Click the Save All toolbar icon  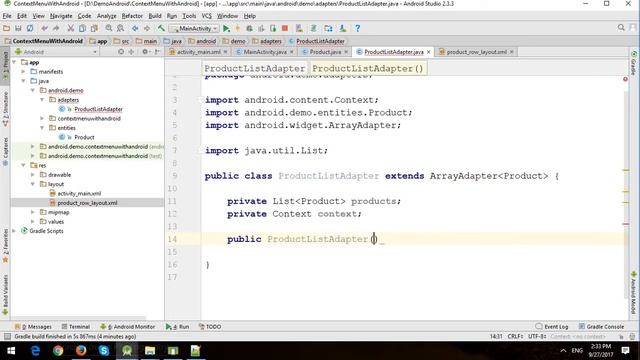tap(18, 29)
